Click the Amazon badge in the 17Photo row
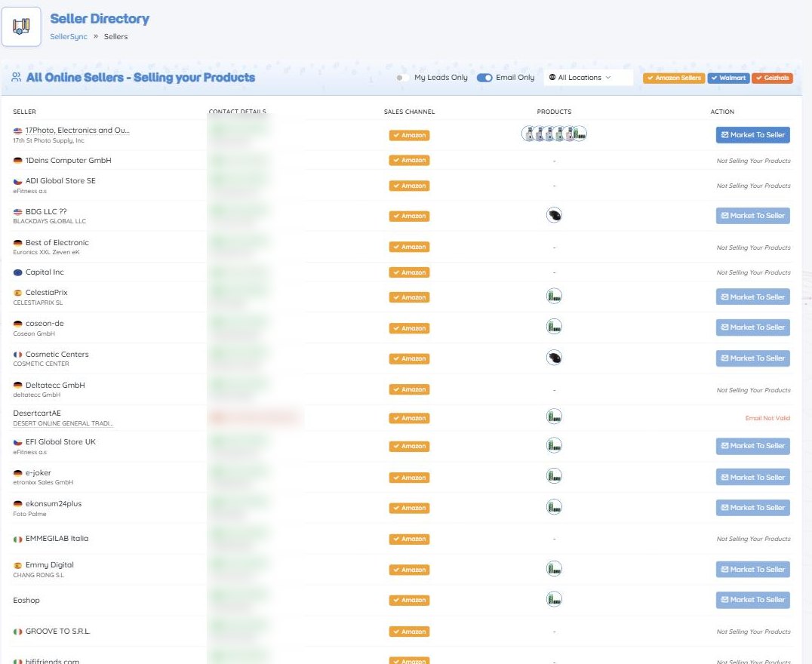This screenshot has width=812, height=664. coord(409,135)
